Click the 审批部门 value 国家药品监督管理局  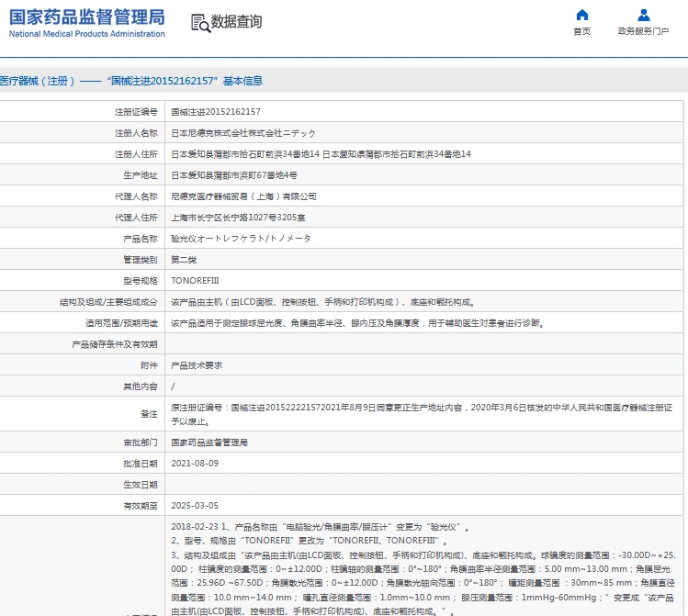coord(209,442)
